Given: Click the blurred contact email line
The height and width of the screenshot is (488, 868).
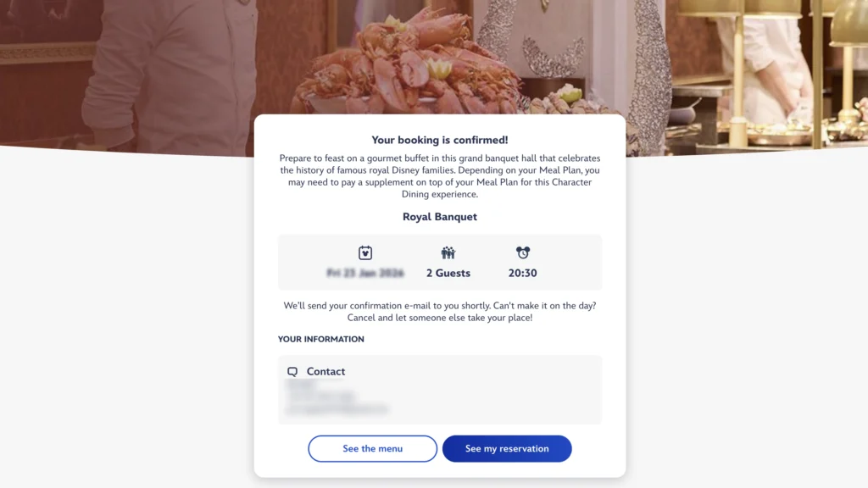Looking at the screenshot, I should (x=337, y=409).
